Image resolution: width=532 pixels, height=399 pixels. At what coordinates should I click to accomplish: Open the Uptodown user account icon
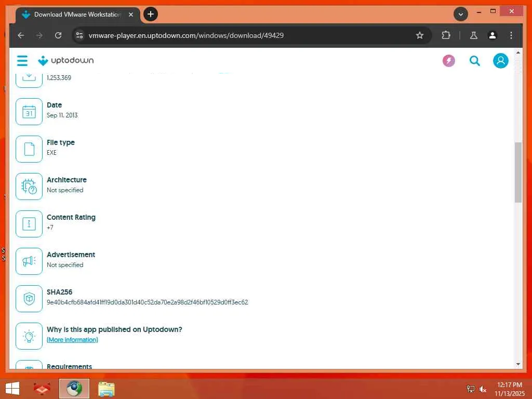click(x=500, y=61)
